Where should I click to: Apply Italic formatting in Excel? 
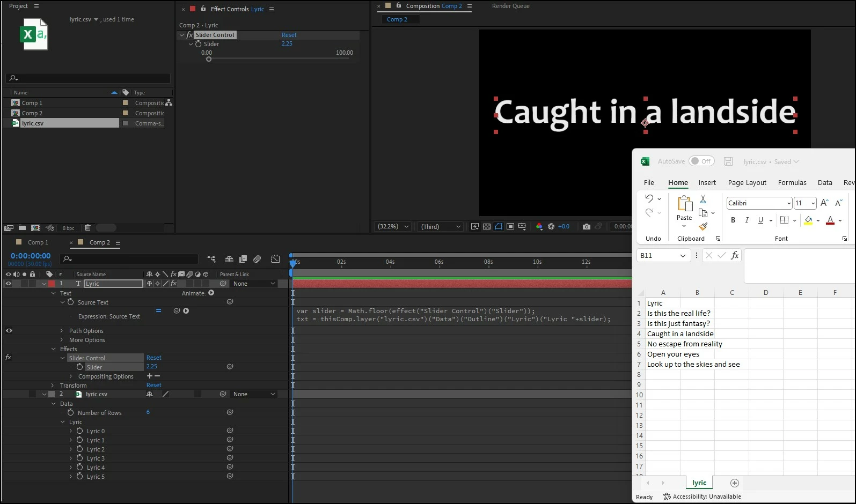point(747,220)
